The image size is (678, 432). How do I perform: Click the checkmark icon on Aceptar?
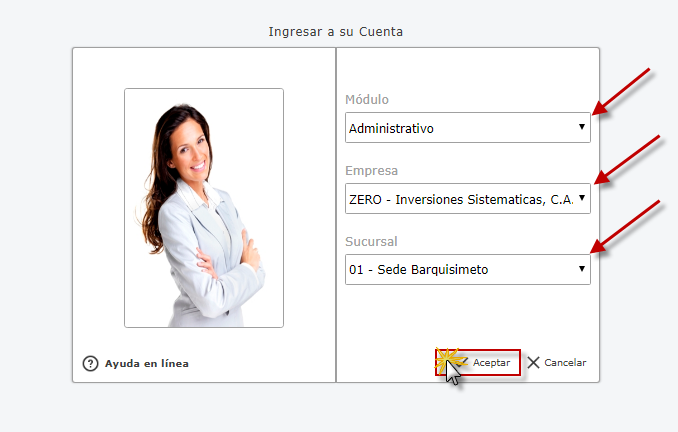pos(462,362)
